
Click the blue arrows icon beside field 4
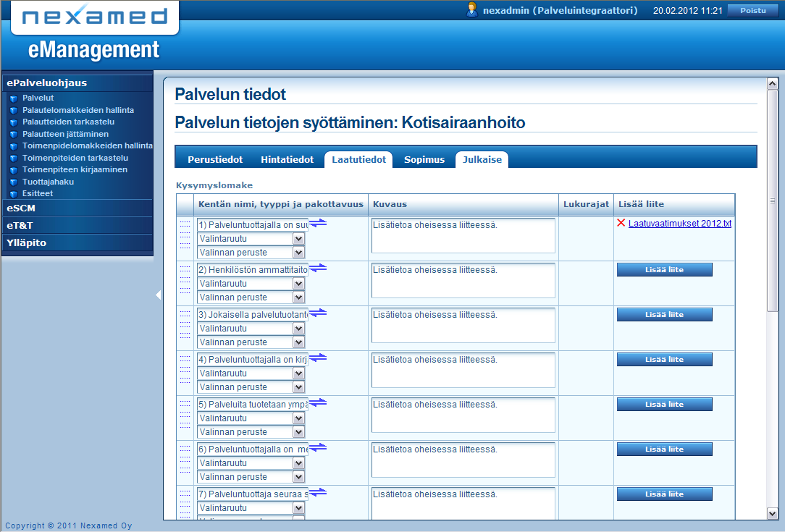click(318, 358)
